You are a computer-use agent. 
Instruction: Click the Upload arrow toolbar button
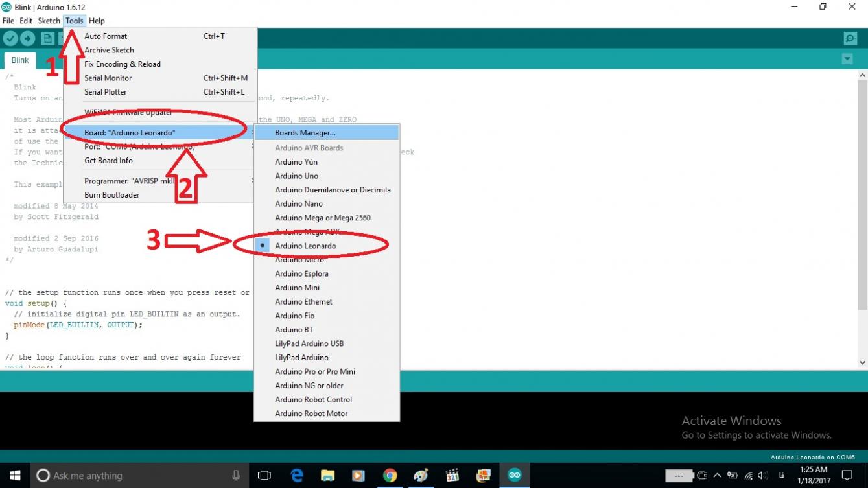click(x=27, y=39)
